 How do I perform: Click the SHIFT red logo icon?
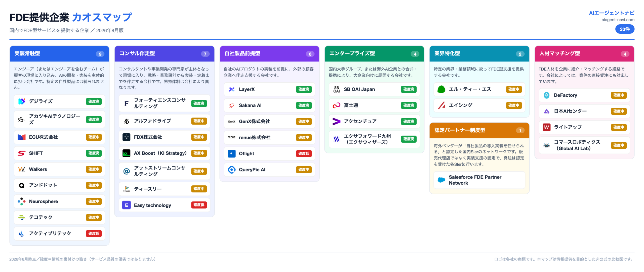pos(22,153)
